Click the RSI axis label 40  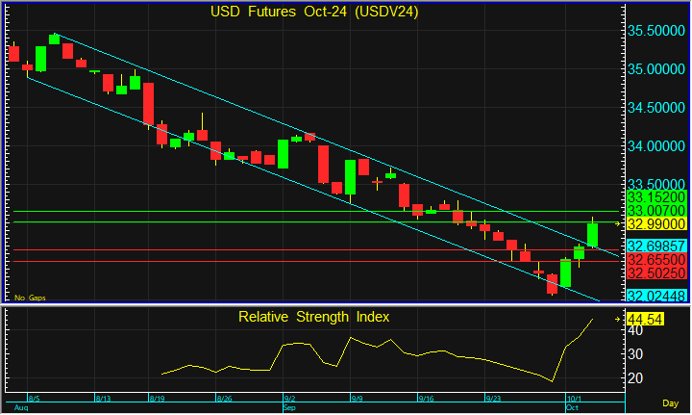tap(636, 330)
